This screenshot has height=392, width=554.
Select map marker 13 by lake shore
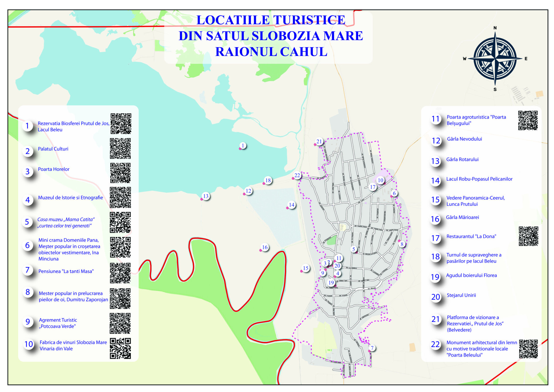coord(205,196)
